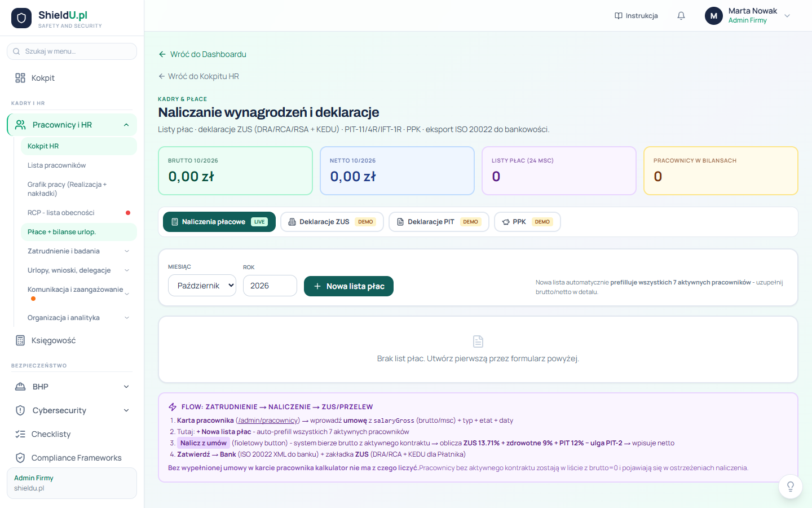Screen dimensions: 812x508
Task: Click the ShieldU.pl shield logo
Action: point(21,18)
